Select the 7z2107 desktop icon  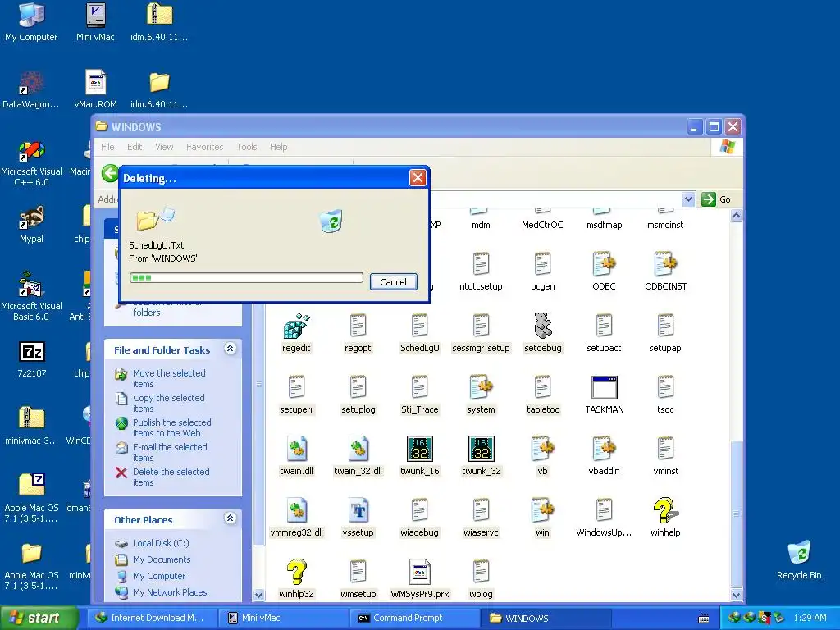click(x=32, y=352)
